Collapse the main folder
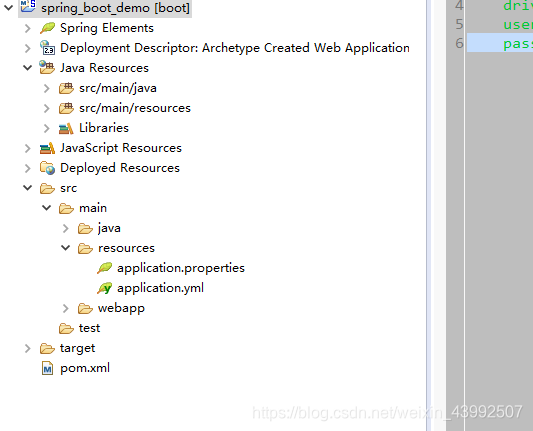533x431 pixels. 47,208
